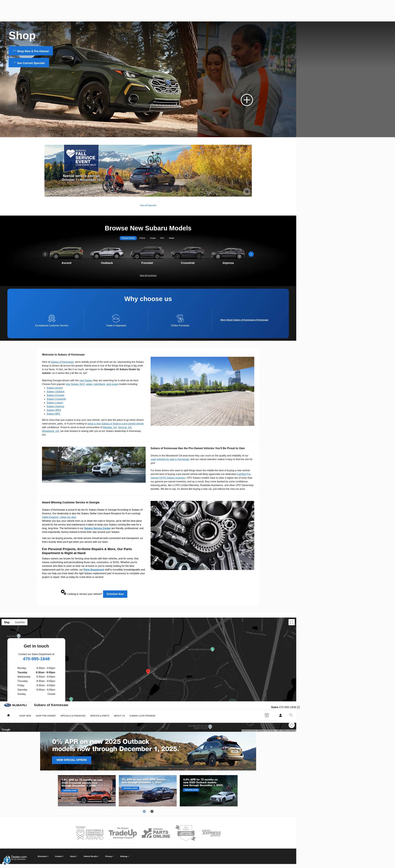
Task: Click the Schedule Now button
Action: pos(115,594)
